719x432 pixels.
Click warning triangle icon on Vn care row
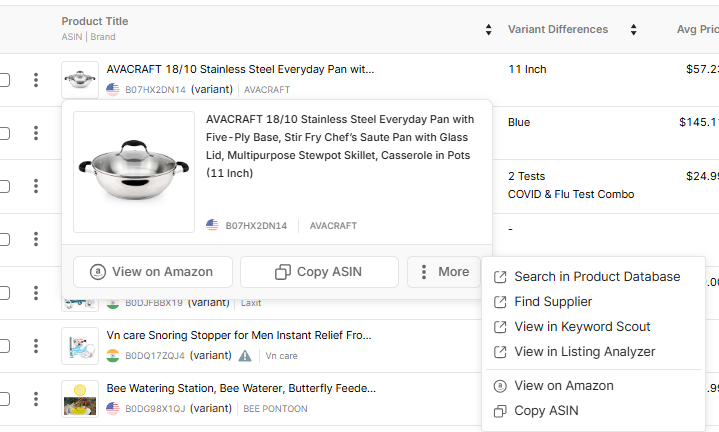tap(245, 355)
